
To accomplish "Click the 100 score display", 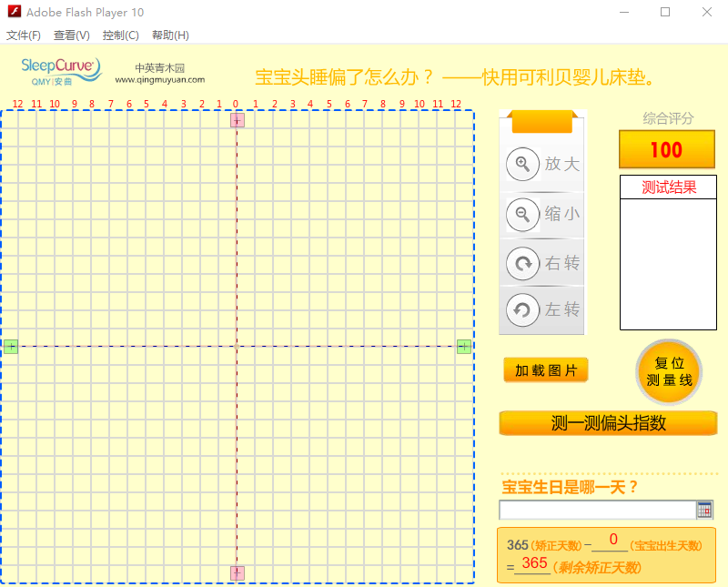I will click(667, 149).
